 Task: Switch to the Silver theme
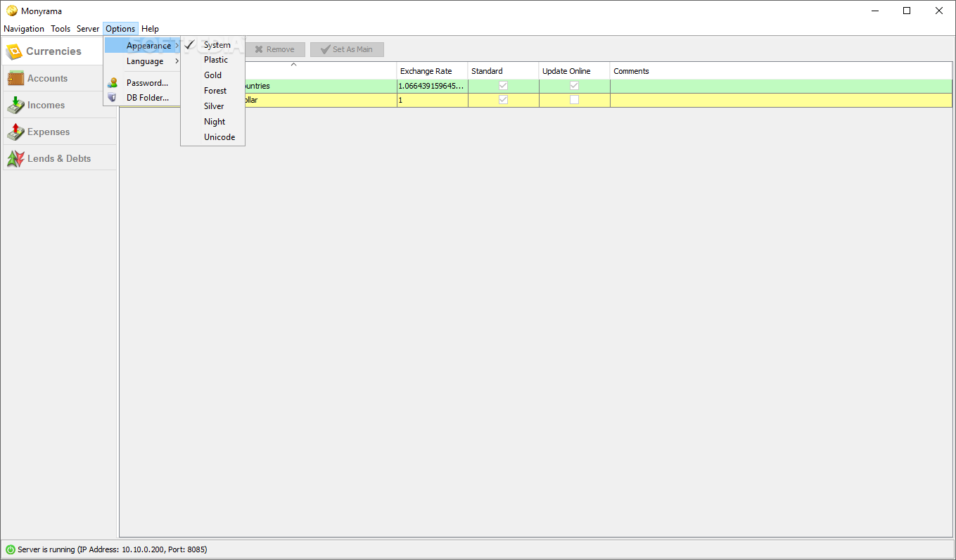[212, 106]
